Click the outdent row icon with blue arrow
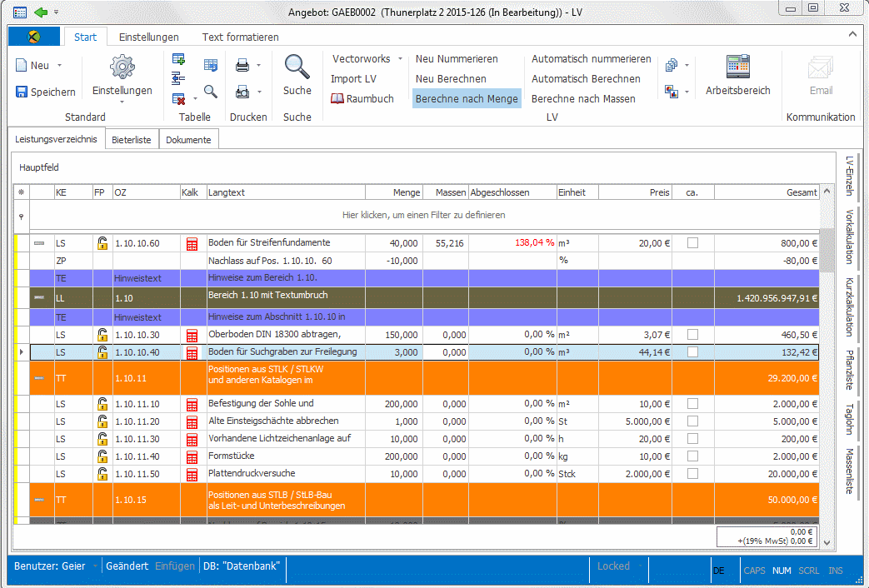Screen dimensions: 869x588 point(178,78)
